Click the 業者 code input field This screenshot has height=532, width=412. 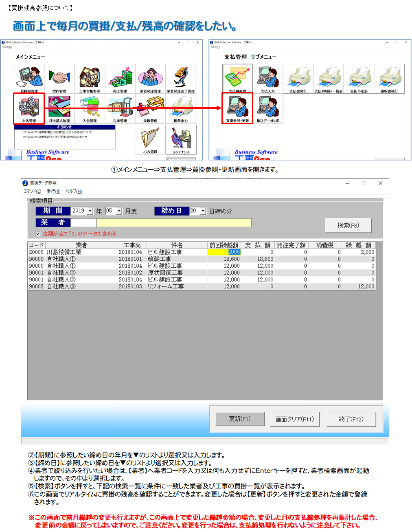pyautogui.click(x=83, y=222)
